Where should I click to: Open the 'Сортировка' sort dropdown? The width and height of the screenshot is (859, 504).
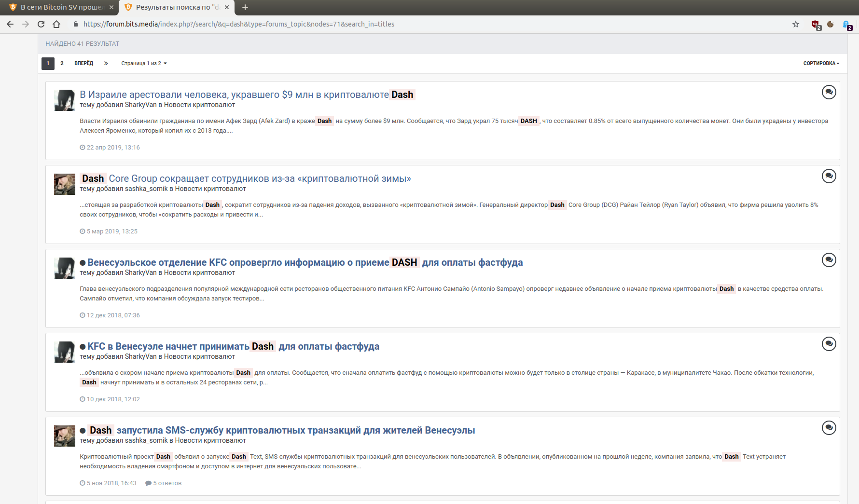pos(821,63)
